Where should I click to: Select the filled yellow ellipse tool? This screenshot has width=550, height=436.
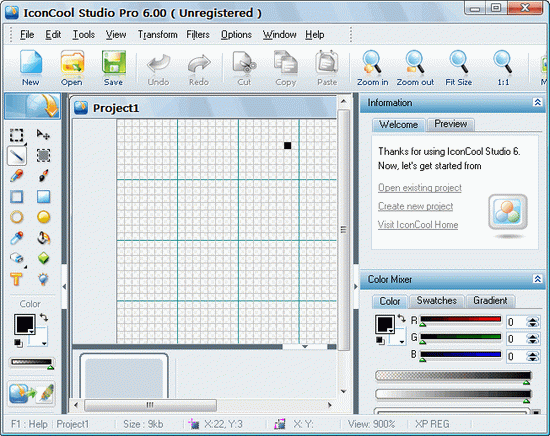tap(43, 217)
